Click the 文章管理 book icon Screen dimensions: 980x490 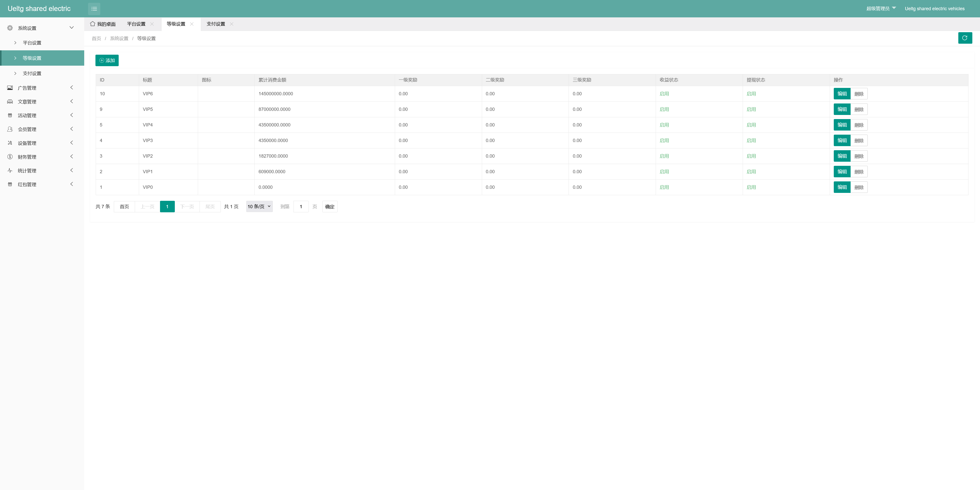click(10, 102)
